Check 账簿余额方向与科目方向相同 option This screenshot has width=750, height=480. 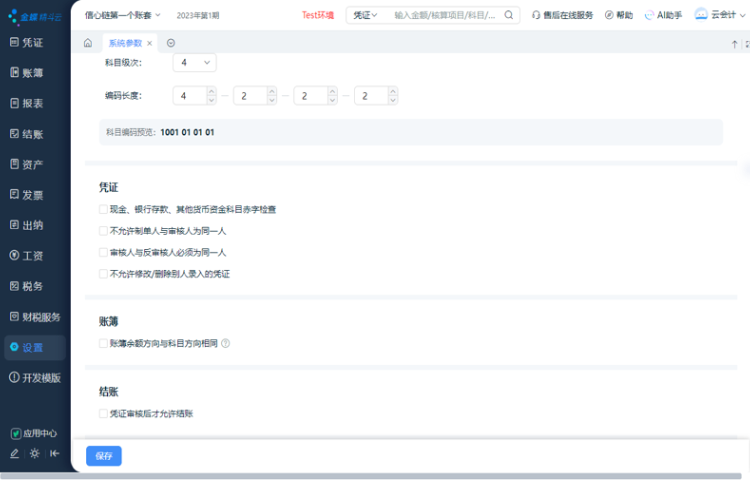point(104,343)
